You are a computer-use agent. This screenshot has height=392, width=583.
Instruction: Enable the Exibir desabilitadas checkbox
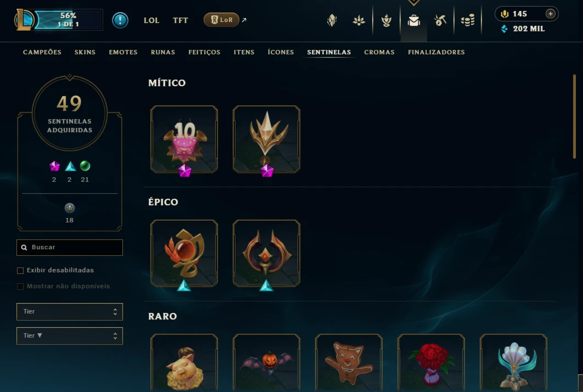coord(20,270)
